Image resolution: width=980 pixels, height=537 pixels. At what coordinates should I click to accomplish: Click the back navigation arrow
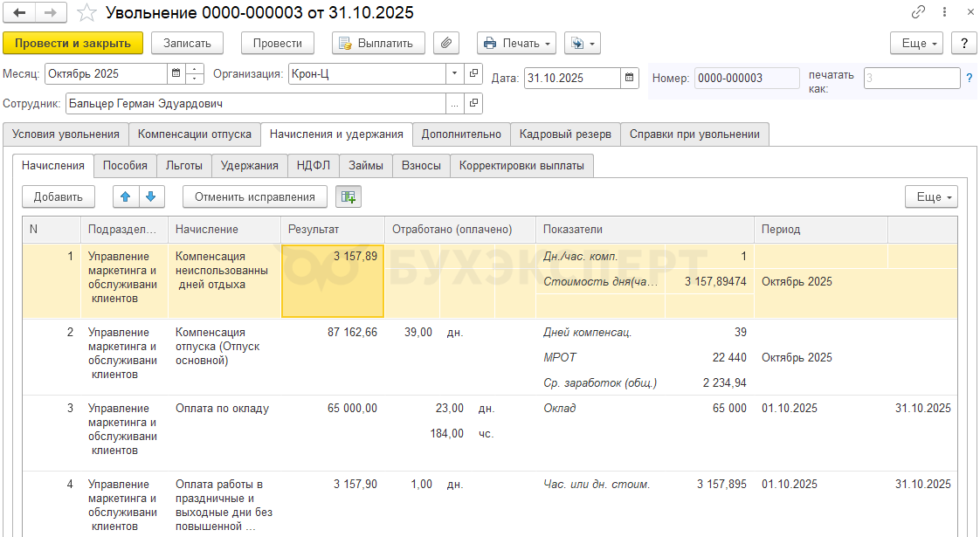20,13
